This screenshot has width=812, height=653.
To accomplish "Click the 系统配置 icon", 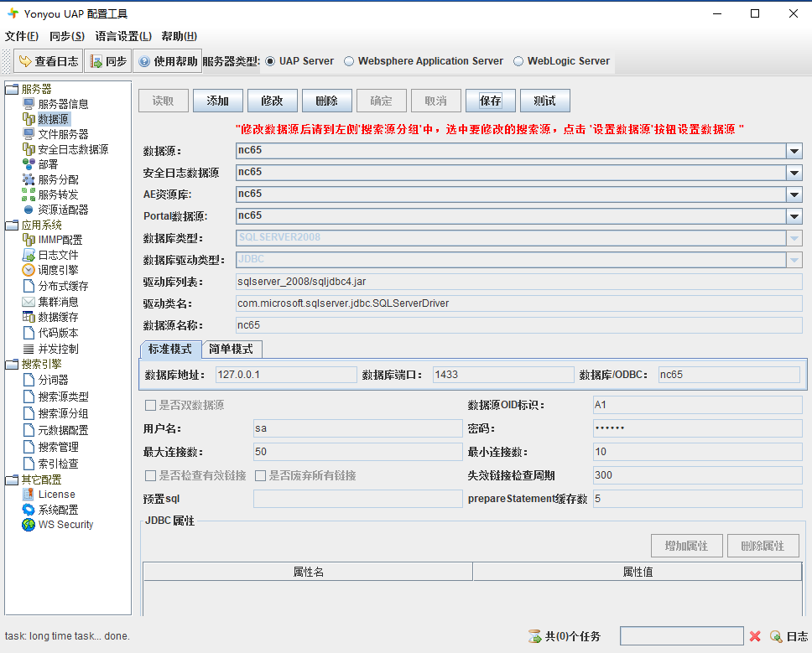I will tap(29, 509).
